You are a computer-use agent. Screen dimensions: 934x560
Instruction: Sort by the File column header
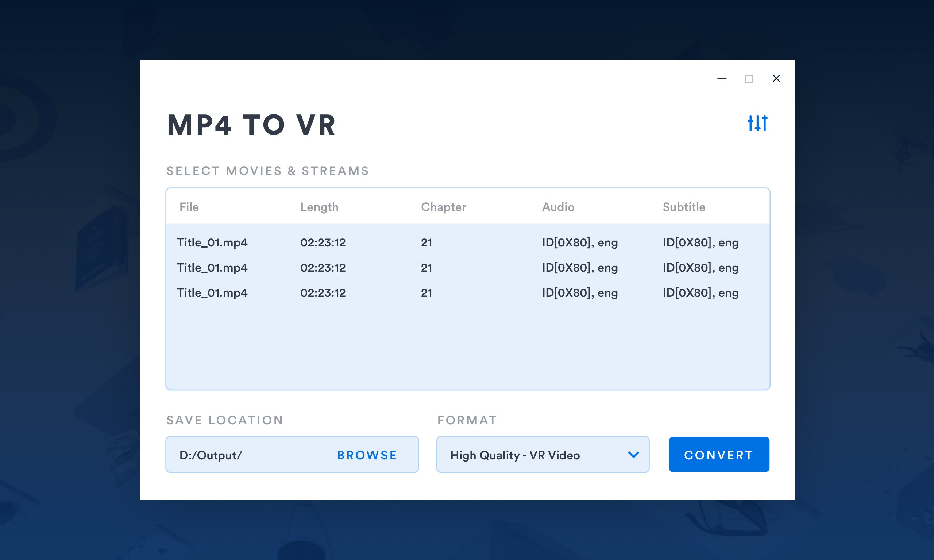[x=189, y=207]
